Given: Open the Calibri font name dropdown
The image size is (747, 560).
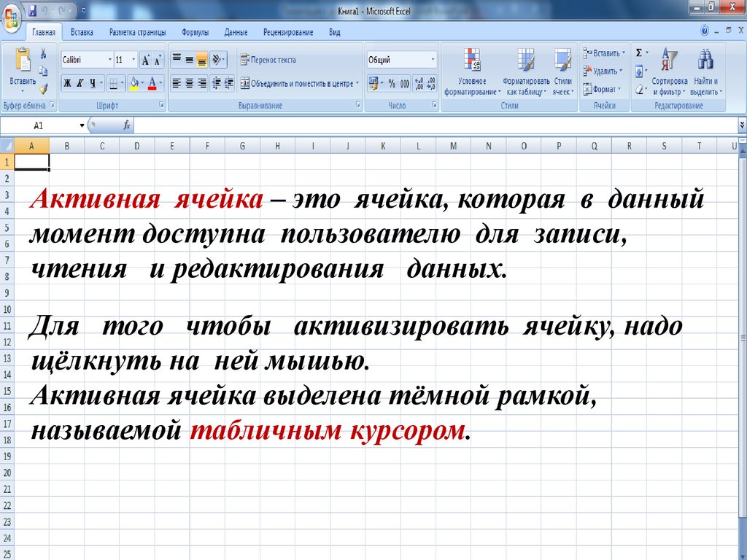Looking at the screenshot, I should (x=110, y=60).
